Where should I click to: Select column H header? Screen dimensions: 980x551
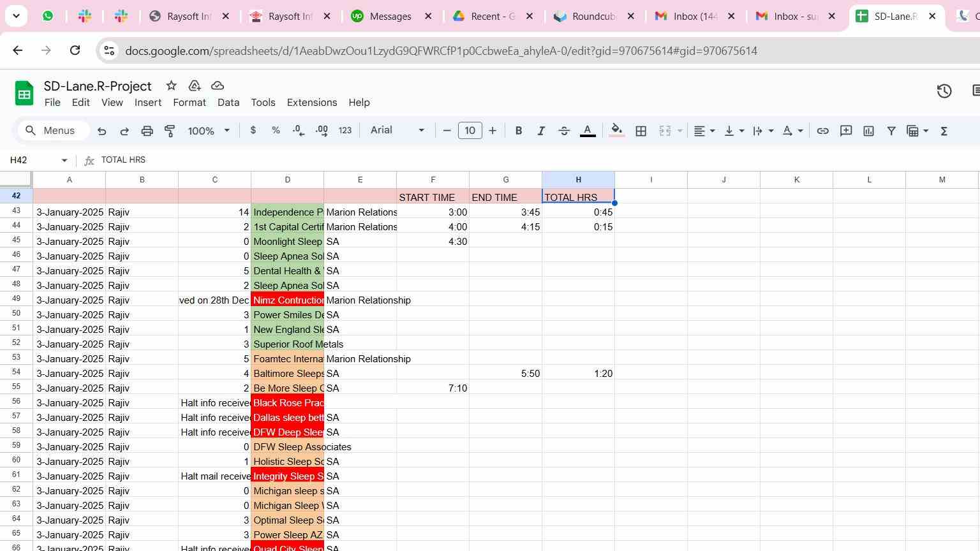point(578,180)
